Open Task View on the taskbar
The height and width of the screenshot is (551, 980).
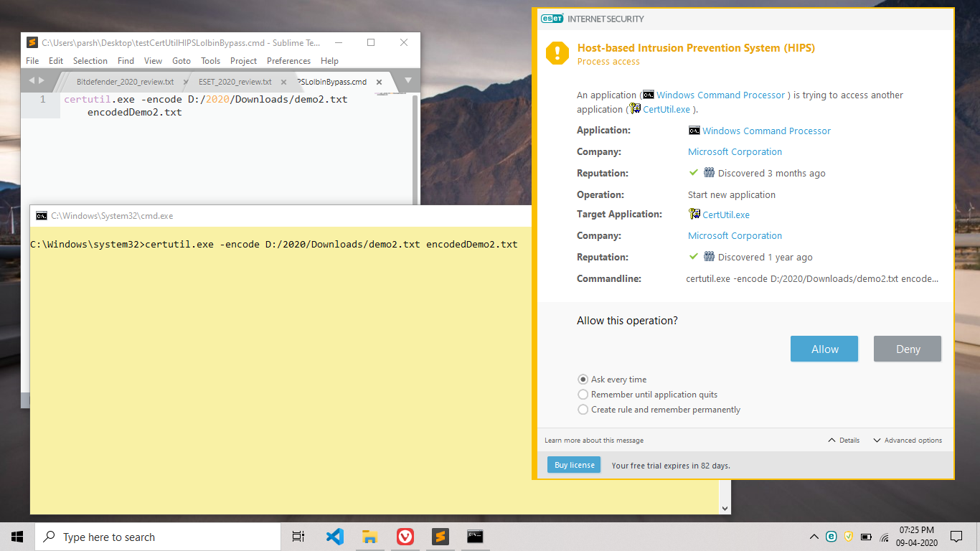298,537
